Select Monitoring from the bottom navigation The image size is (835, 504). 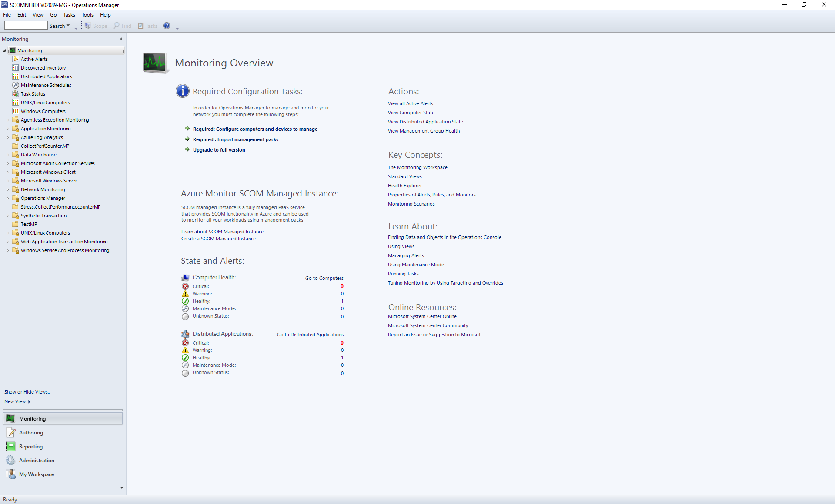click(63, 418)
